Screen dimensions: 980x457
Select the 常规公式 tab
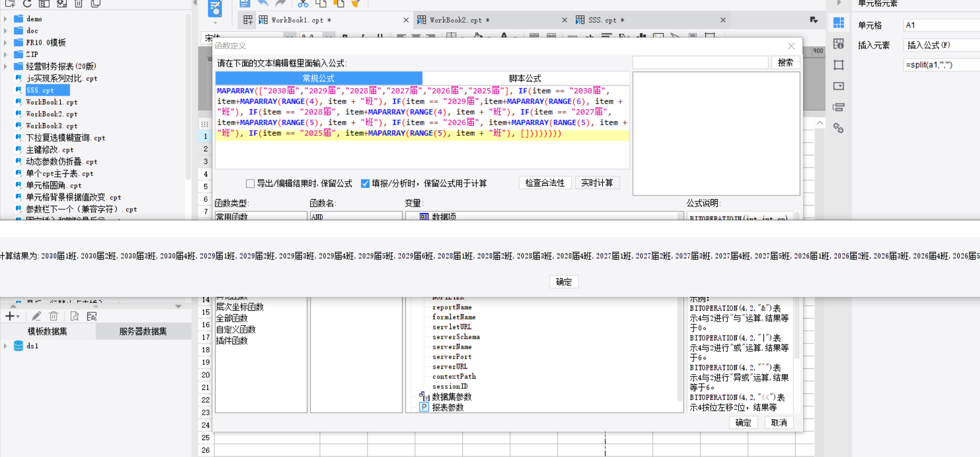pyautogui.click(x=319, y=78)
